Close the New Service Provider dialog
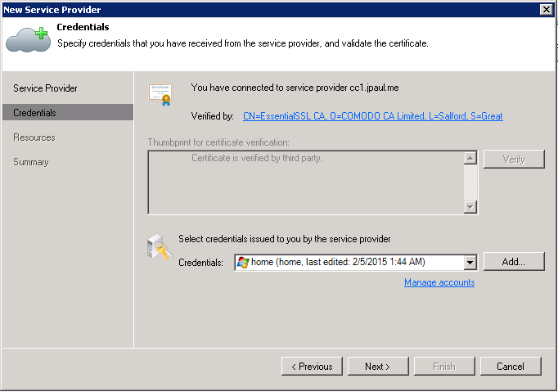The height and width of the screenshot is (392, 558). (x=546, y=10)
